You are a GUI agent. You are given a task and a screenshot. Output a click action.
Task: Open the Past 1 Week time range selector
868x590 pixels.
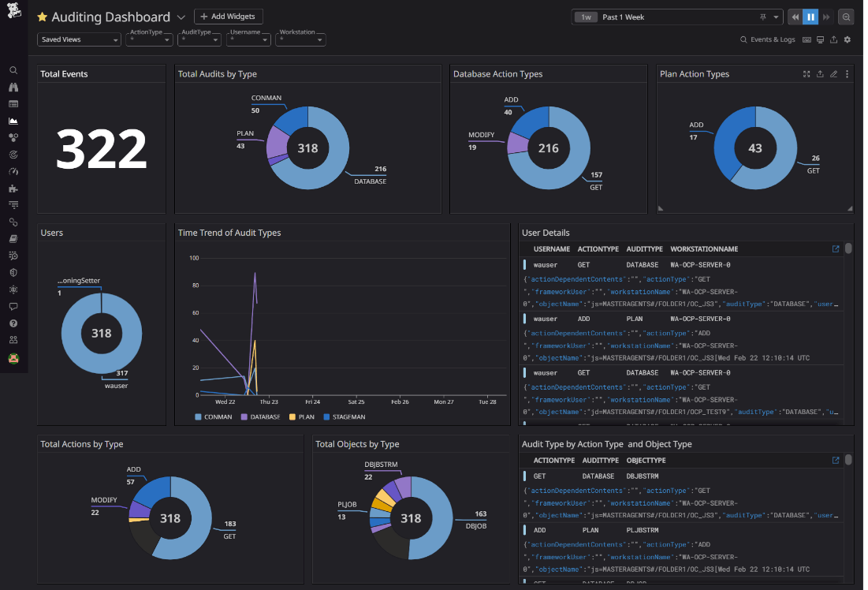(676, 17)
